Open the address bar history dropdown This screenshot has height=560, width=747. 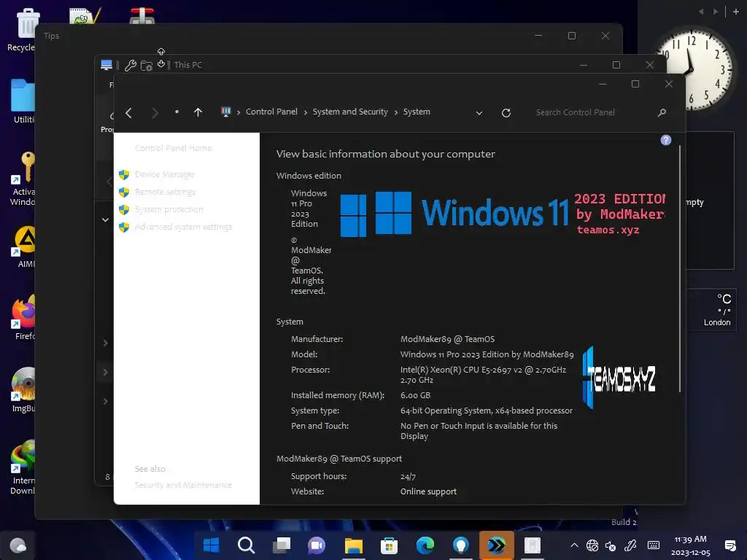click(x=479, y=113)
